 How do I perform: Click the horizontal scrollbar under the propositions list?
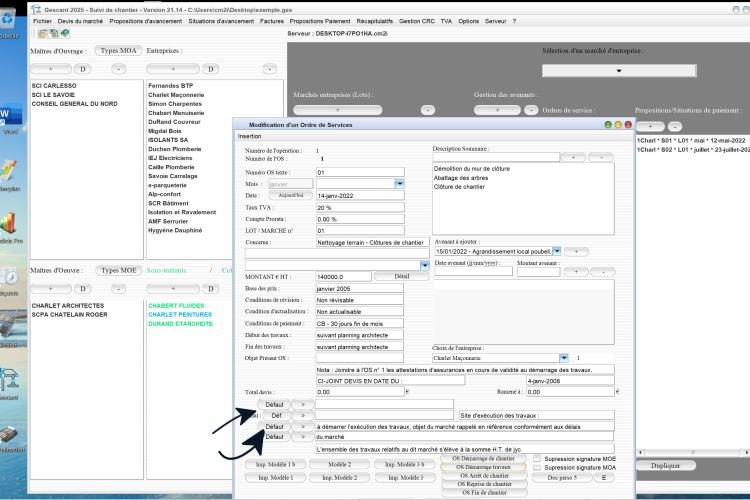pyautogui.click(x=692, y=452)
